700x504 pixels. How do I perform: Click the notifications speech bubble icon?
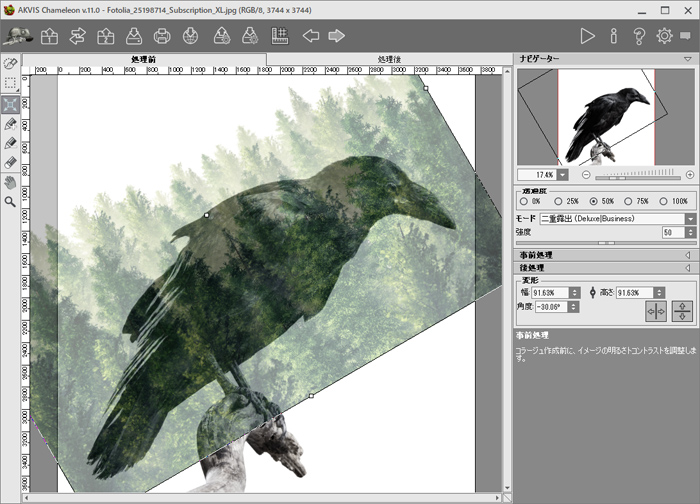(685, 36)
